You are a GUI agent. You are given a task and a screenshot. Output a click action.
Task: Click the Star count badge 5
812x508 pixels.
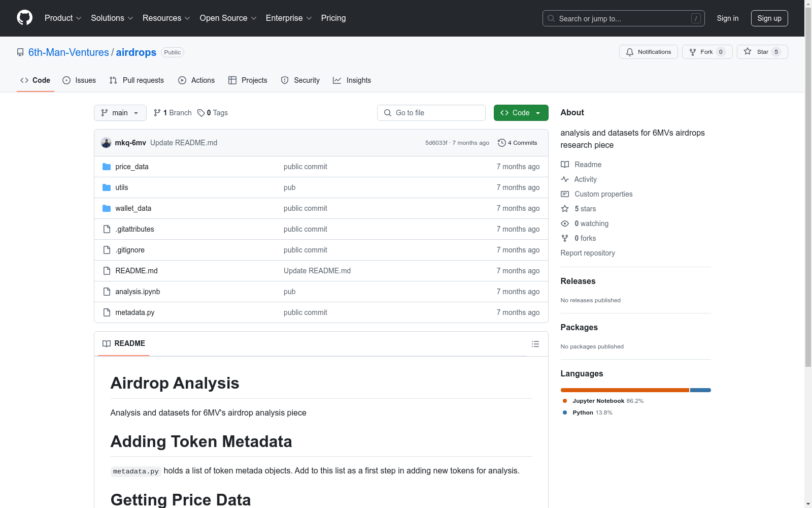tap(776, 52)
